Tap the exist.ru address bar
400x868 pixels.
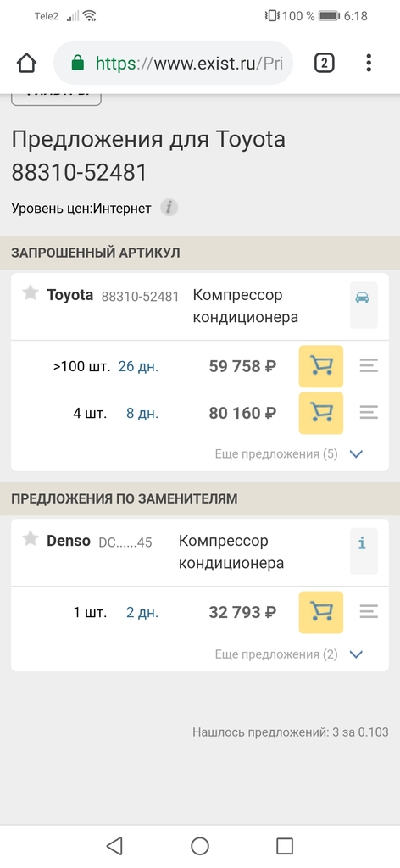[173, 63]
